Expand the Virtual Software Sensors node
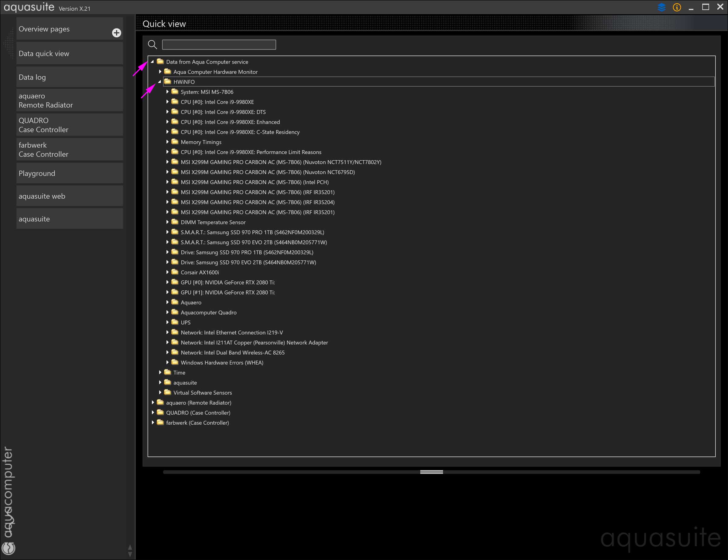The image size is (728, 560). pyautogui.click(x=160, y=392)
